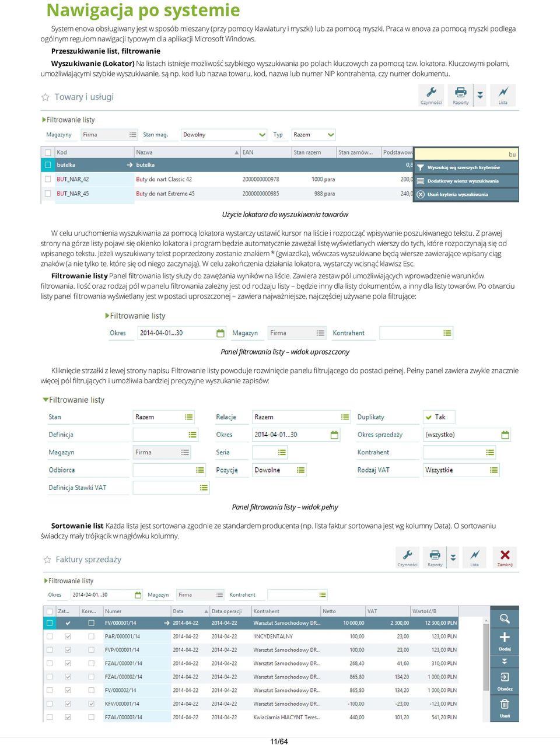
Task: Tick the BUT_NAR_45 row checkbox
Action: pos(48,193)
